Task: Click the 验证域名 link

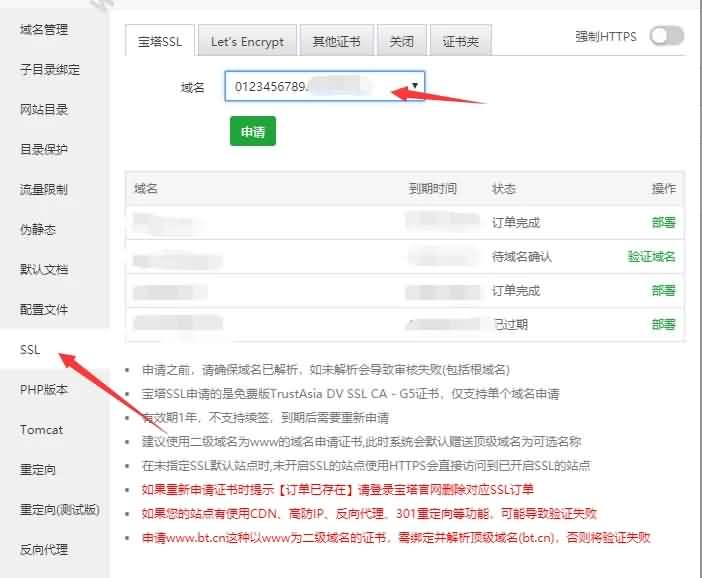Action: tap(651, 257)
